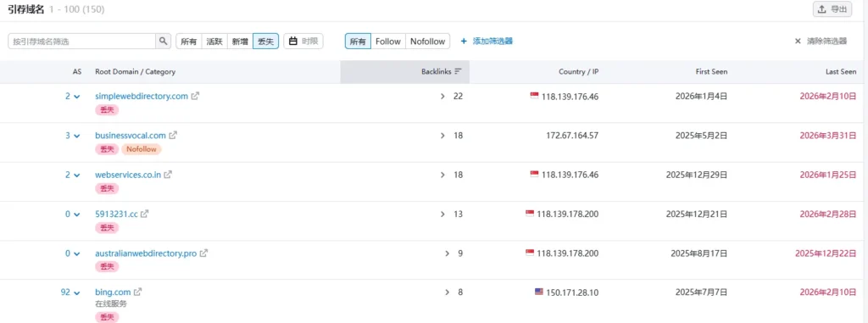Click Nofollow tag under businessvocal.com
This screenshot has height=323, width=868.
(x=142, y=149)
